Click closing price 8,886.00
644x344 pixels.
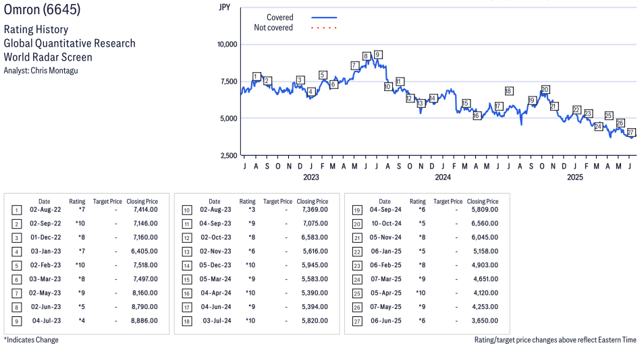(x=144, y=320)
